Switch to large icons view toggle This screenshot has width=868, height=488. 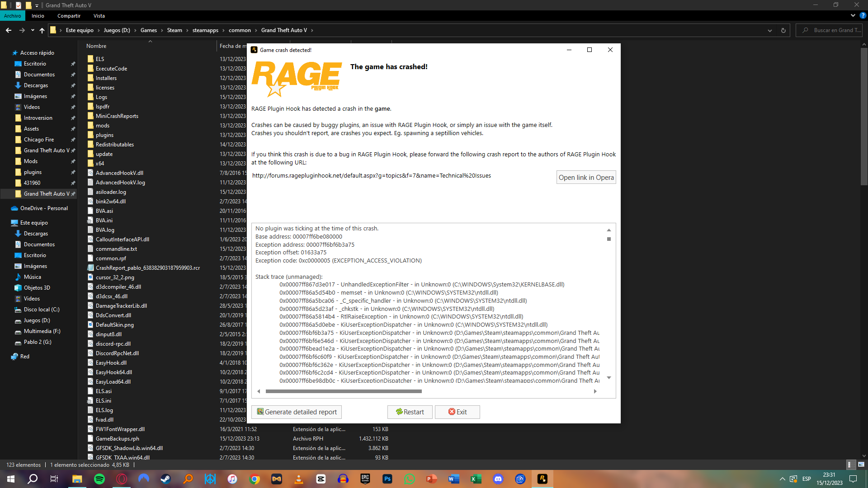click(x=861, y=465)
